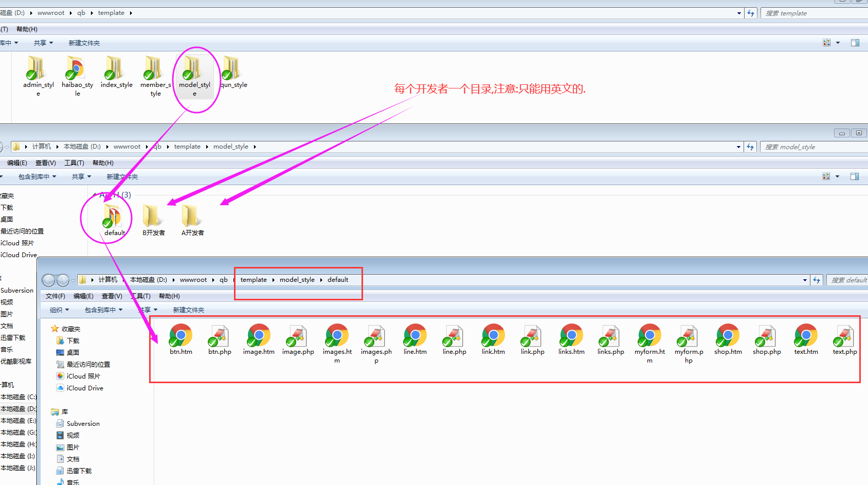The height and width of the screenshot is (485, 868).
Task: Click the 搜索 template search field
Action: [812, 13]
